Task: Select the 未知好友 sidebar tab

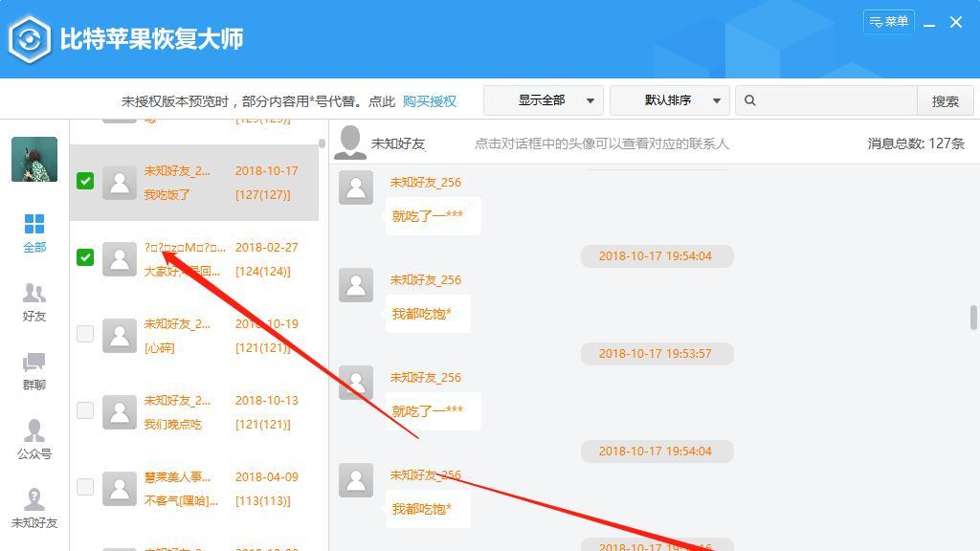Action: click(34, 509)
